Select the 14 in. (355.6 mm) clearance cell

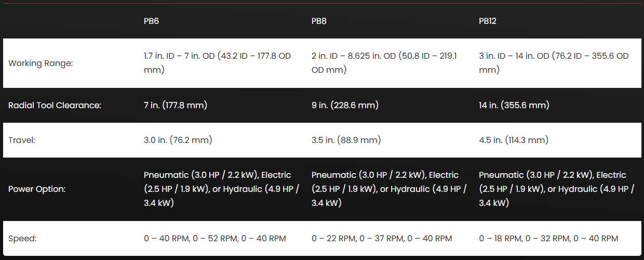(514, 105)
